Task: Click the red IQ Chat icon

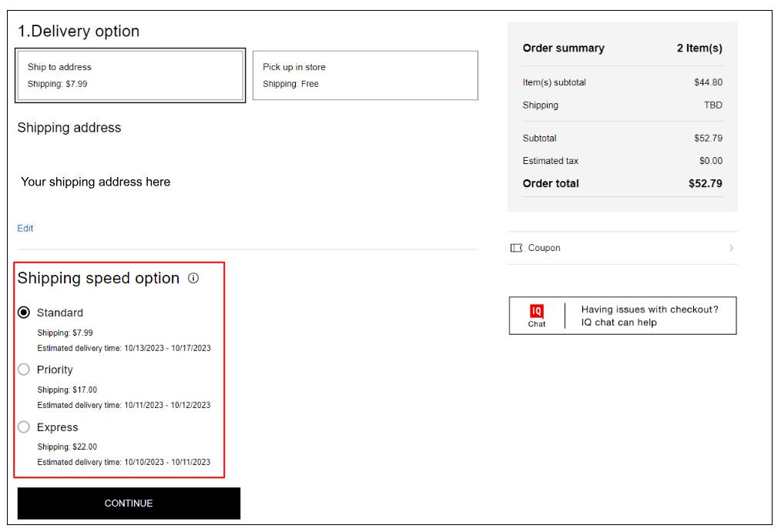Action: pyautogui.click(x=537, y=311)
